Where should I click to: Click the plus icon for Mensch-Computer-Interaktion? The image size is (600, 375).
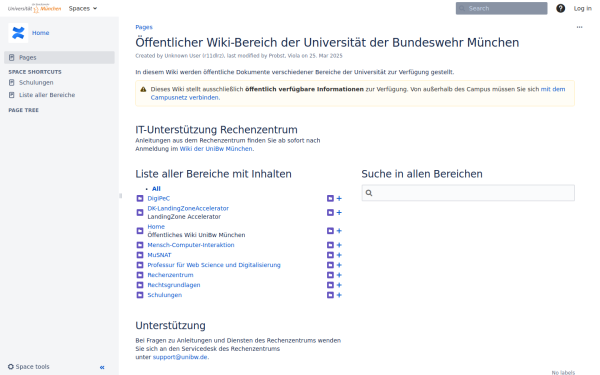(x=339, y=245)
